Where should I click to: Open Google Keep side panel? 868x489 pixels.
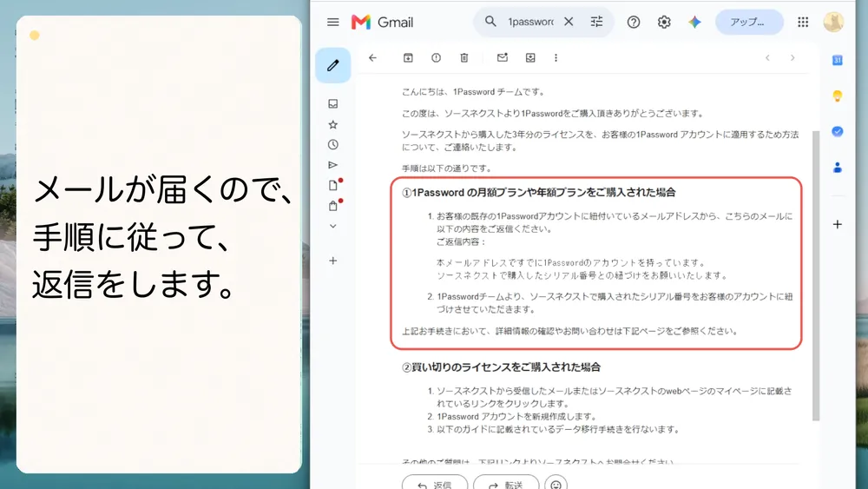pos(838,96)
